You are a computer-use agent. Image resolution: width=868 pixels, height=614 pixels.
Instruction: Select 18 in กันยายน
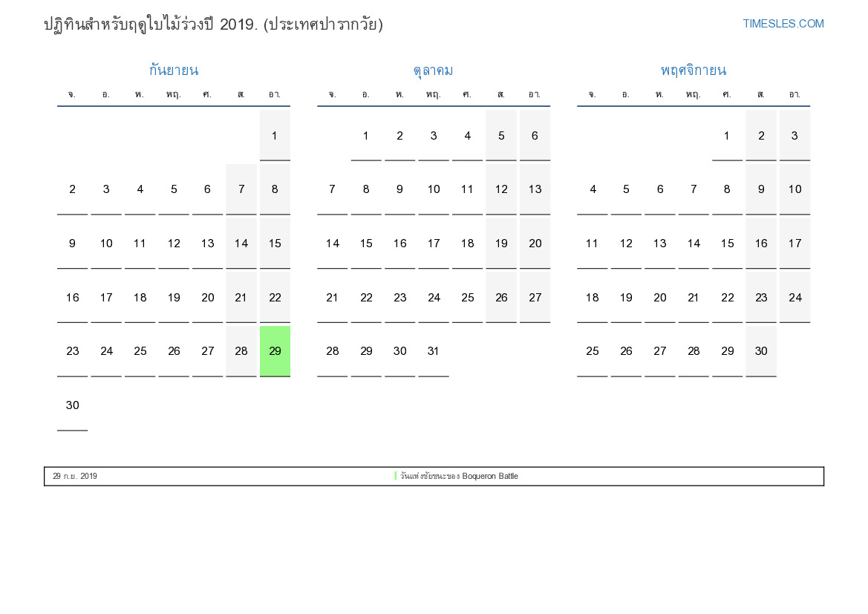140,298
